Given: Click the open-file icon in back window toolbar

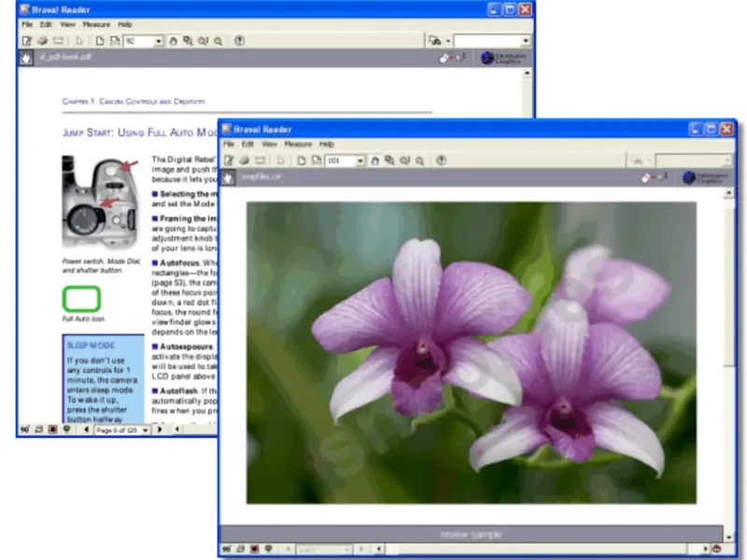Looking at the screenshot, I should pyautogui.click(x=27, y=41).
